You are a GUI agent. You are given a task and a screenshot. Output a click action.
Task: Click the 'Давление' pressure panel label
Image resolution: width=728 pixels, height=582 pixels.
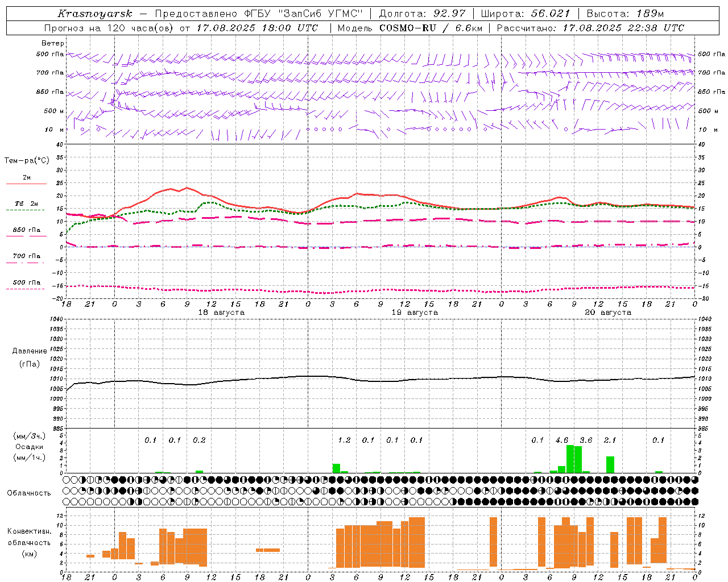[x=30, y=351]
